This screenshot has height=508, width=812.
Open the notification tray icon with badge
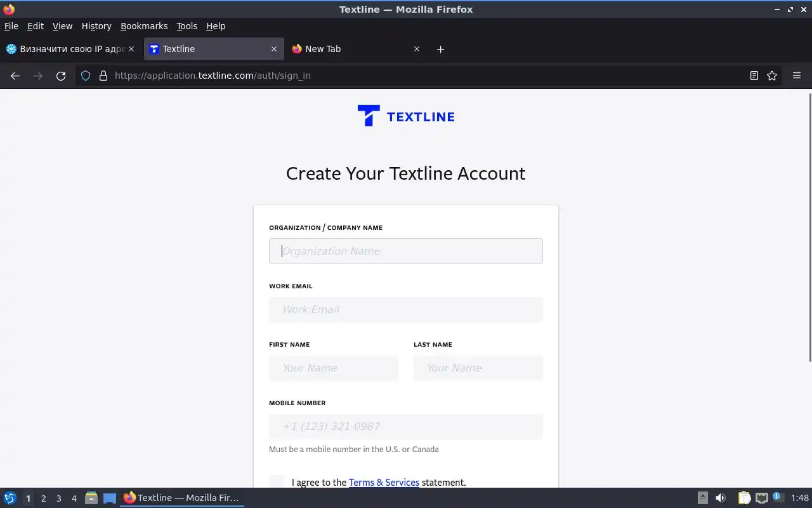pos(778,498)
